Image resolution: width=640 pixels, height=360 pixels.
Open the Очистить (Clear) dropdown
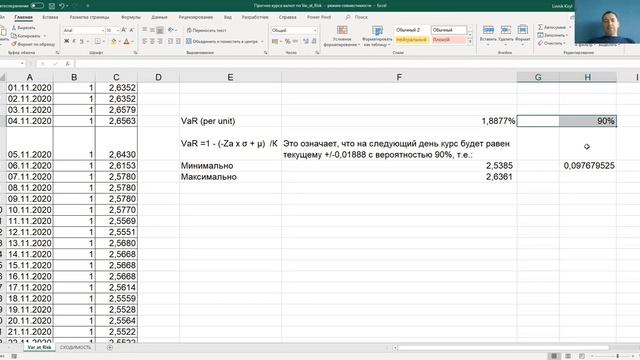(552, 43)
